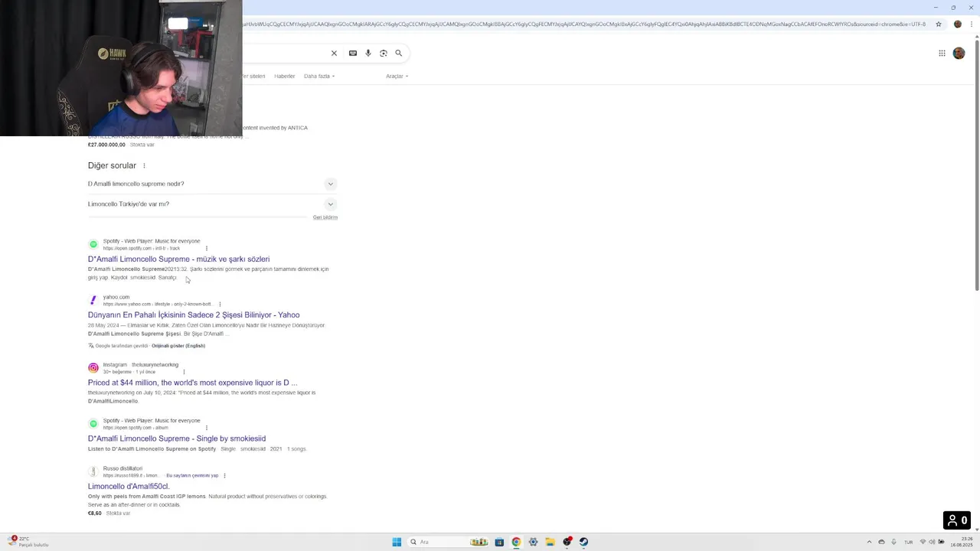Click the "€8,60" price text

(95, 514)
